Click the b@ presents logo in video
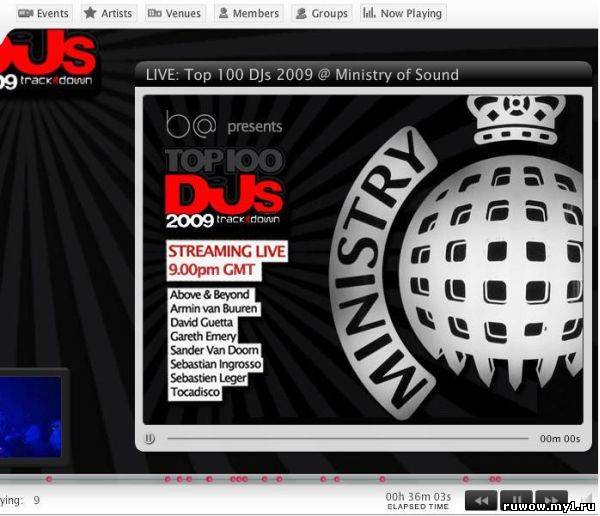 [x=224, y=125]
